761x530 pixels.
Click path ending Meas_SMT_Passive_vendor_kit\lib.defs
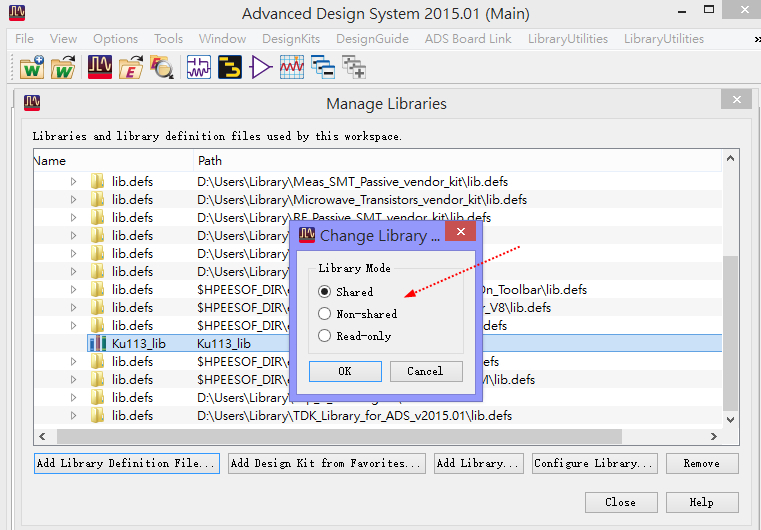[x=352, y=182]
